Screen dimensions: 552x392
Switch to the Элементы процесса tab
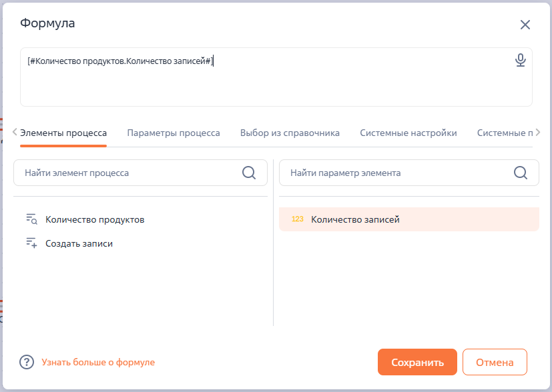pos(65,132)
